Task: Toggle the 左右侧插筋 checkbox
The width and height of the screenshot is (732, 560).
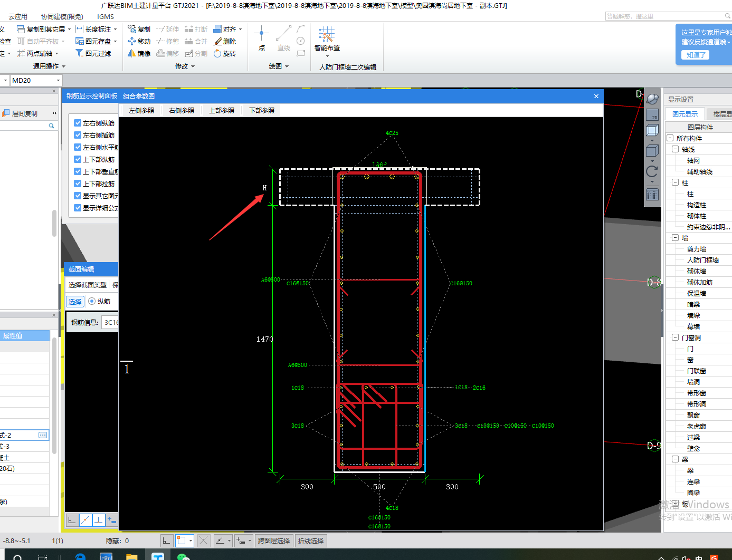Action: pyautogui.click(x=78, y=135)
